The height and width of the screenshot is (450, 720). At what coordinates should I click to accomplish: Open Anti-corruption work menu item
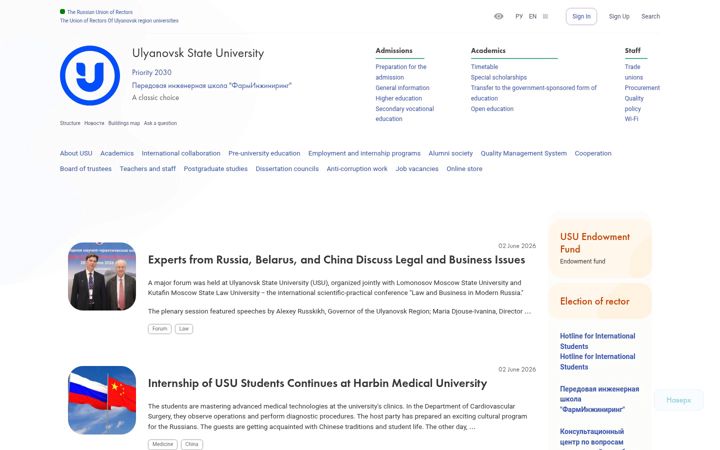pyautogui.click(x=357, y=169)
